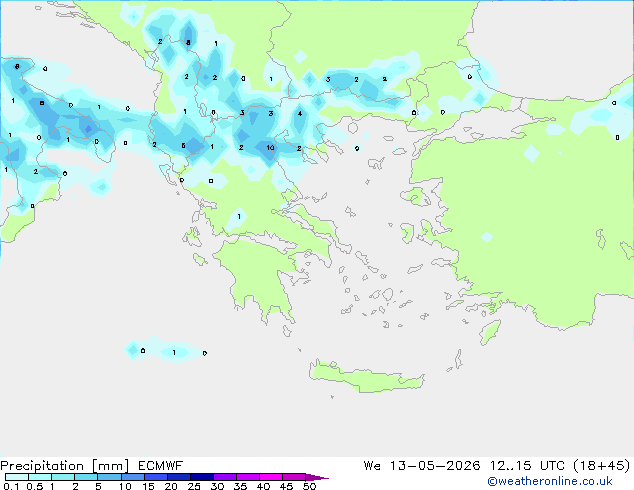Click the '[mm]' unit label

[x=111, y=466]
